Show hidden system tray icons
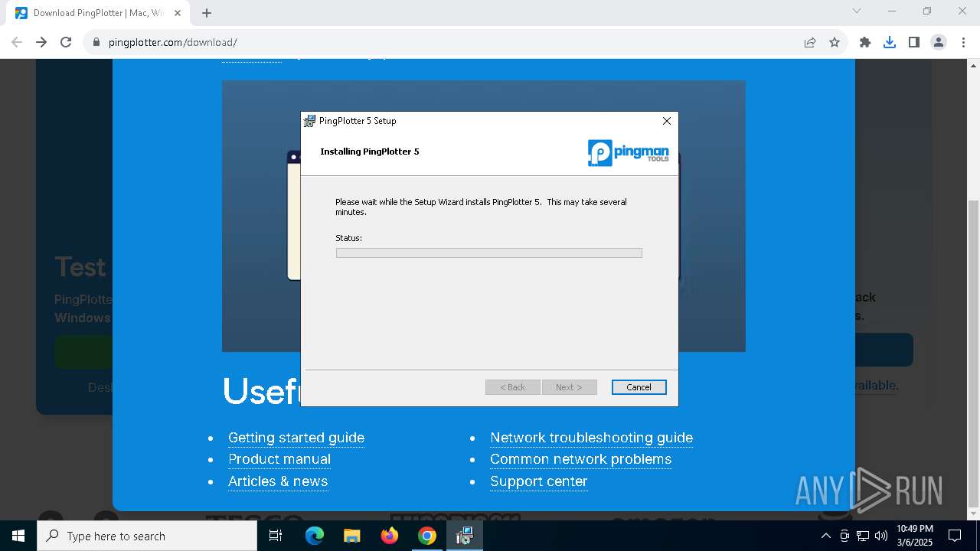980x551 pixels. [825, 536]
